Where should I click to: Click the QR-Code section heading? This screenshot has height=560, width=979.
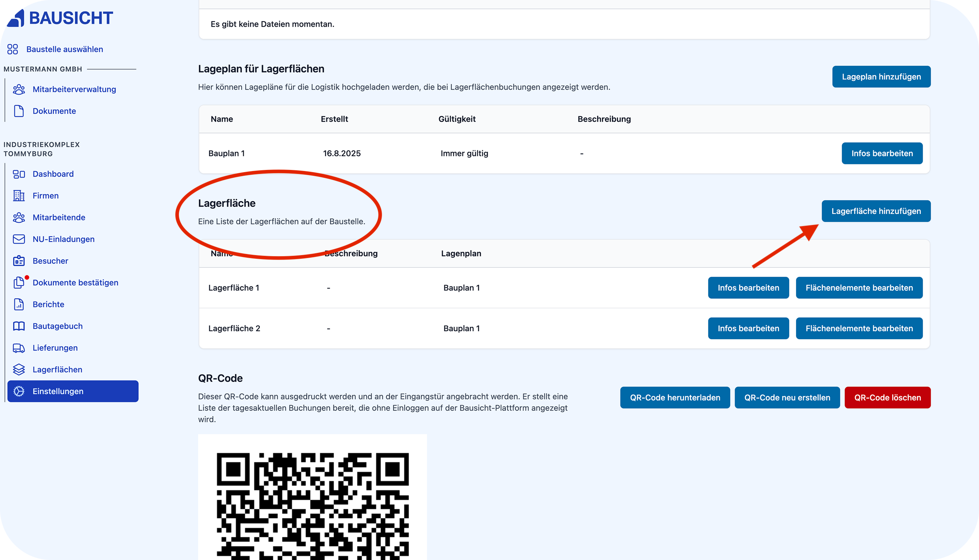(x=221, y=378)
